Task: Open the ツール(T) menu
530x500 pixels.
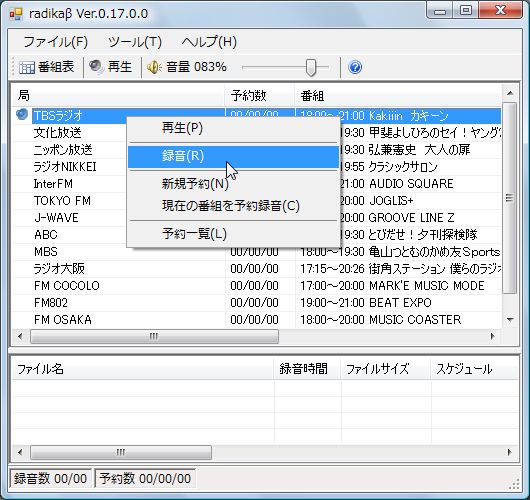Action: 135,42
